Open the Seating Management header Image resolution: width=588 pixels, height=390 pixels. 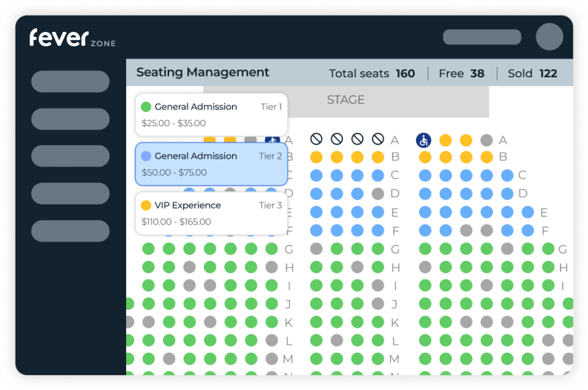202,73
